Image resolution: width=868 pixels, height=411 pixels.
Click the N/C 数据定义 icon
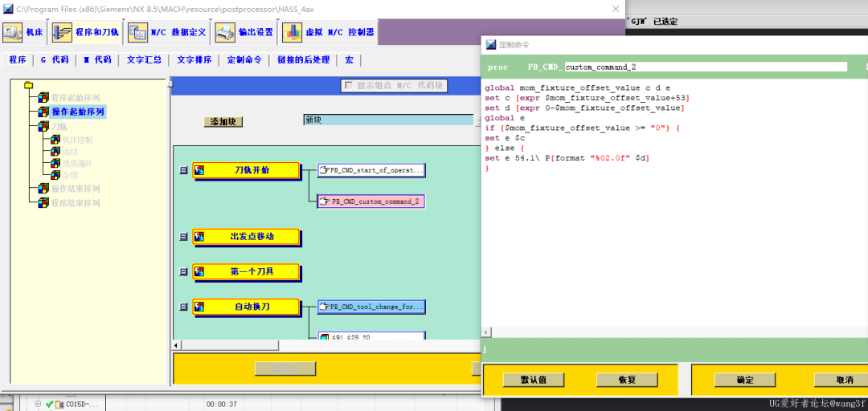coord(138,33)
